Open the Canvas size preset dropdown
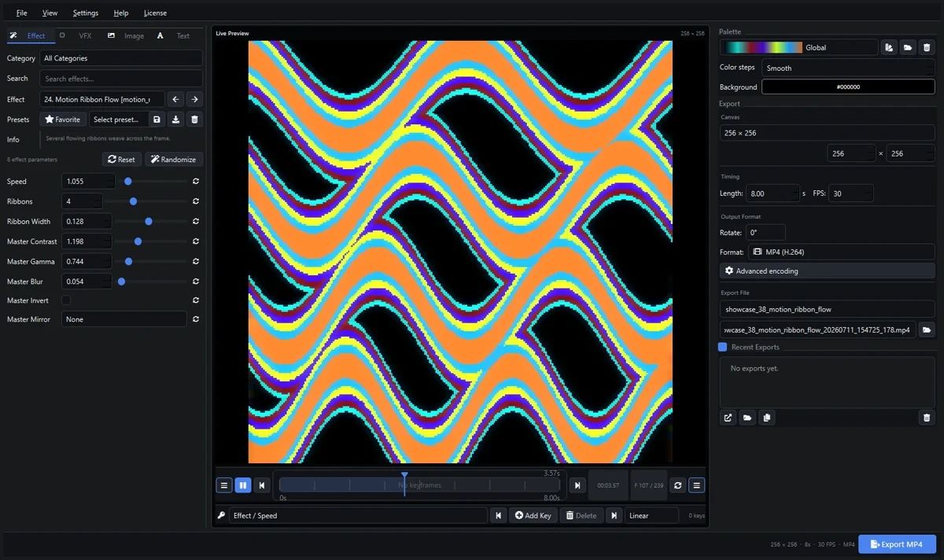This screenshot has width=944, height=560. coord(828,133)
